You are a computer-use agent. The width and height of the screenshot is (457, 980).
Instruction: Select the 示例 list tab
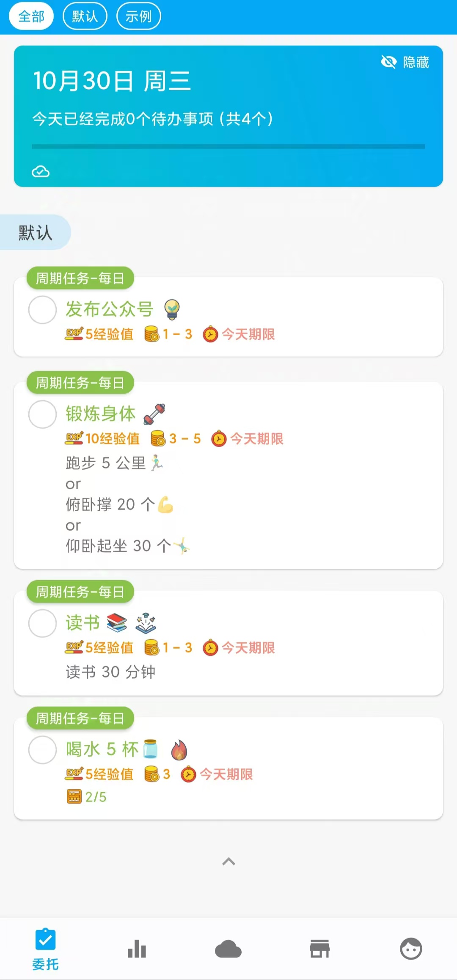(138, 17)
